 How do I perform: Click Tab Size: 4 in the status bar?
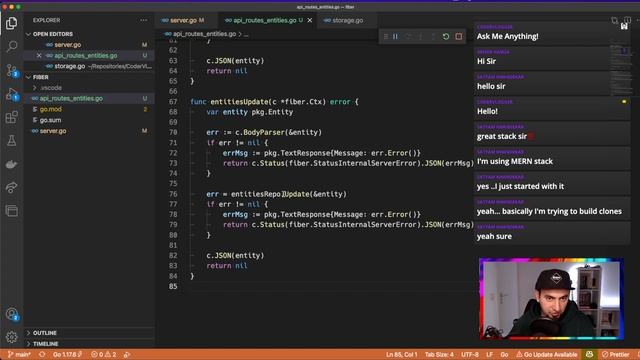439,354
